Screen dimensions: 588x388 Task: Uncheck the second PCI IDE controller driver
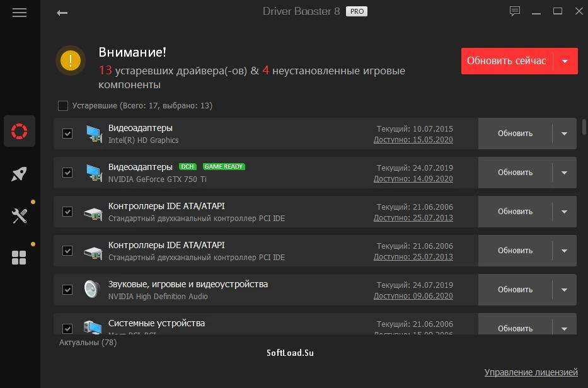pos(67,251)
